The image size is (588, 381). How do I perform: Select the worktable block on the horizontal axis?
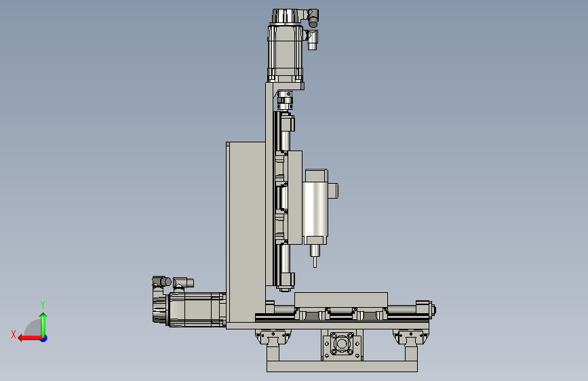coord(341,300)
